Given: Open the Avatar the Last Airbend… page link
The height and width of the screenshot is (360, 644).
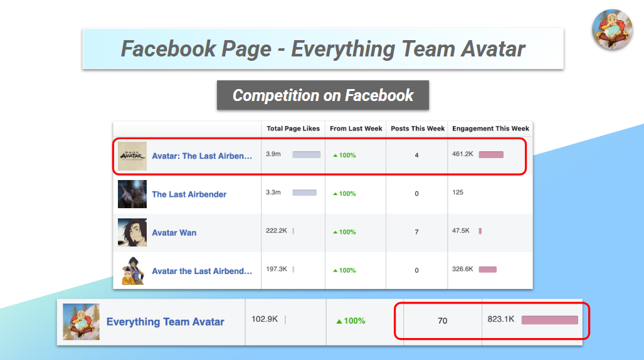Looking at the screenshot, I should [x=202, y=271].
